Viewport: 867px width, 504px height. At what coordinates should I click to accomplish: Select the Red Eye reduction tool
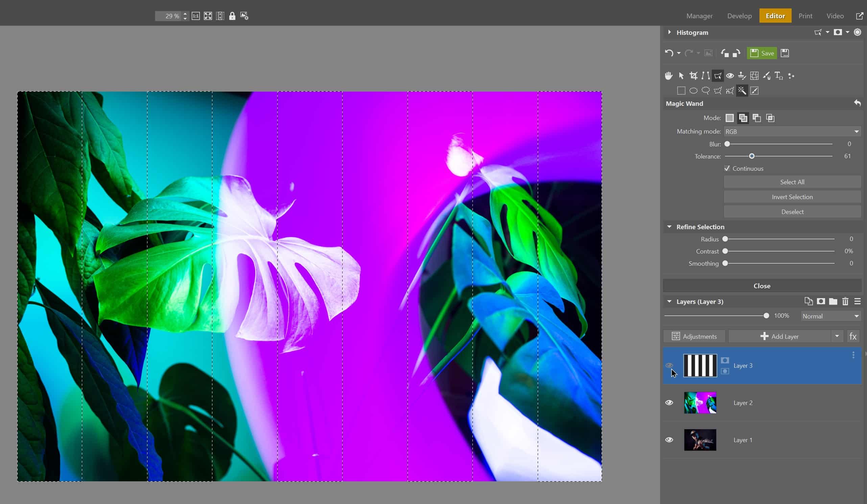coord(730,76)
